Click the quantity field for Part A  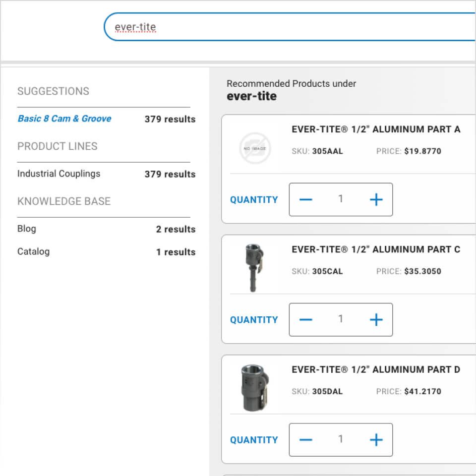click(341, 199)
